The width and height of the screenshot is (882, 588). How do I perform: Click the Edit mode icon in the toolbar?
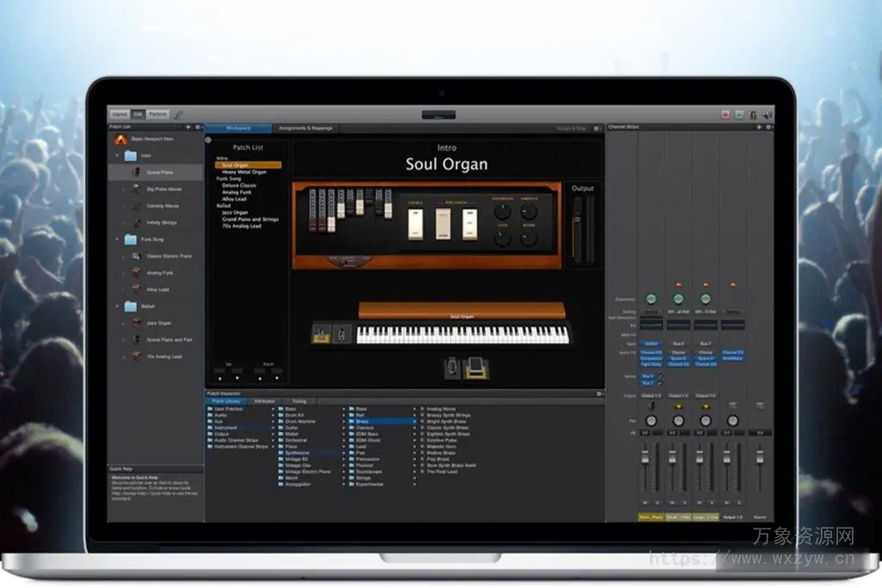coord(140,114)
